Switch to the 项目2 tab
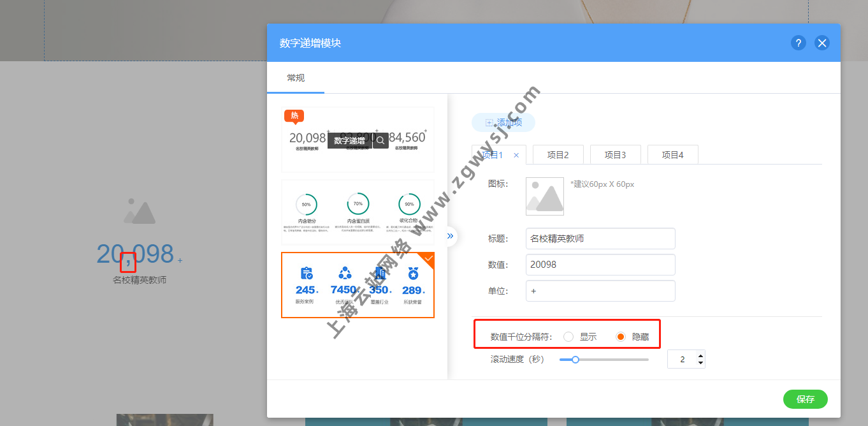The height and width of the screenshot is (426, 868). [557, 154]
